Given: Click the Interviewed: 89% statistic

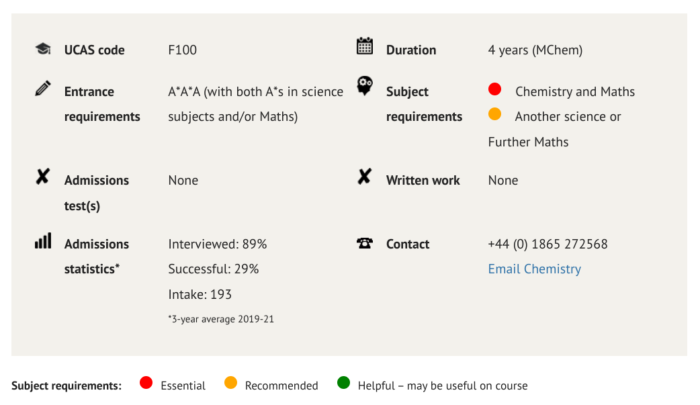Looking at the screenshot, I should click(x=217, y=244).
